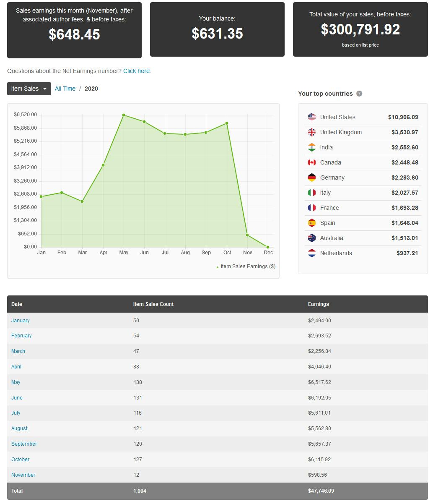This screenshot has height=504, width=433.
Task: Open the November sales details
Action: coord(23,475)
